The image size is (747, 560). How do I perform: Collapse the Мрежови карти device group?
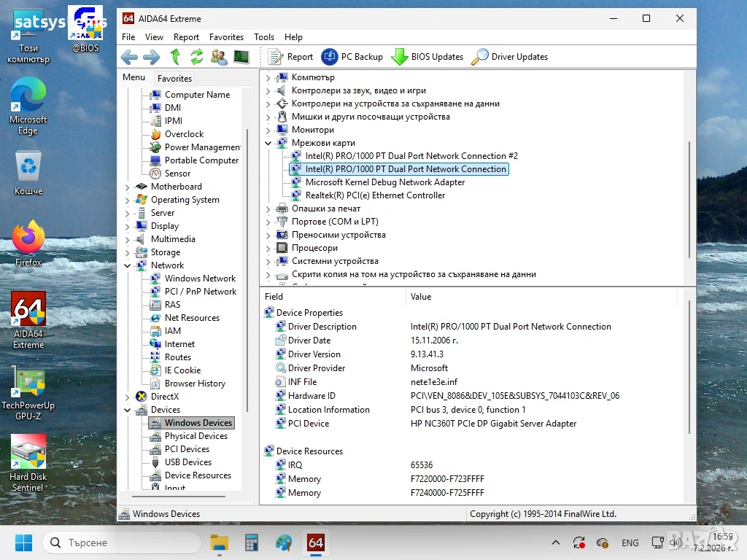pyautogui.click(x=268, y=143)
